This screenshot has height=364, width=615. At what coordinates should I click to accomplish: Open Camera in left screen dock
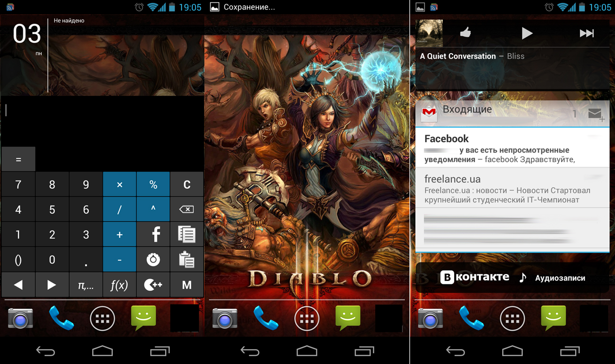(x=20, y=318)
